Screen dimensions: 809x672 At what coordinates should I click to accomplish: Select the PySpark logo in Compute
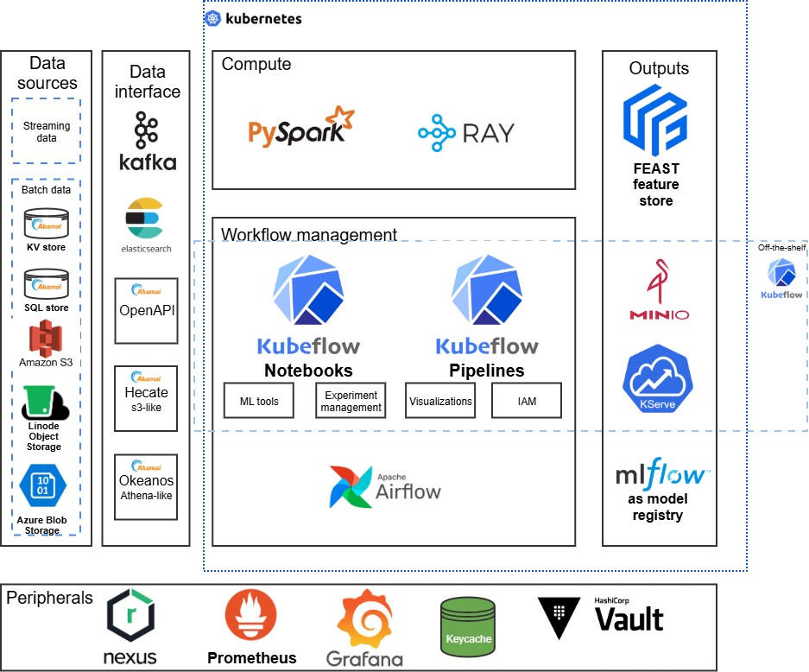point(301,126)
